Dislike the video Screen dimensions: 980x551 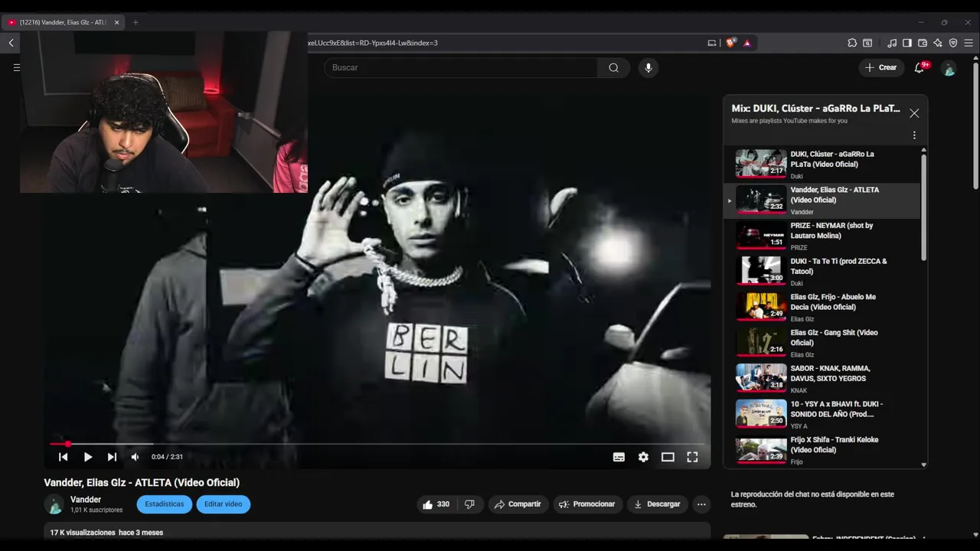click(470, 504)
